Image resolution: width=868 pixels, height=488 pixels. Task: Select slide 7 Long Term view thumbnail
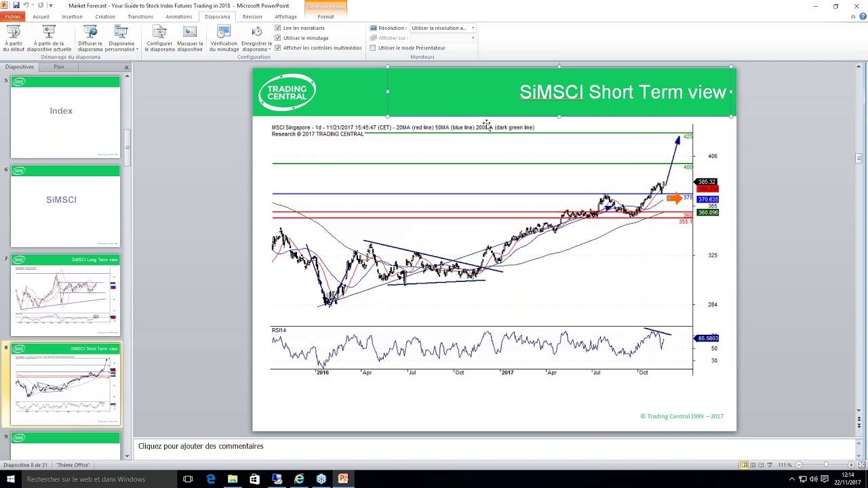coord(65,295)
